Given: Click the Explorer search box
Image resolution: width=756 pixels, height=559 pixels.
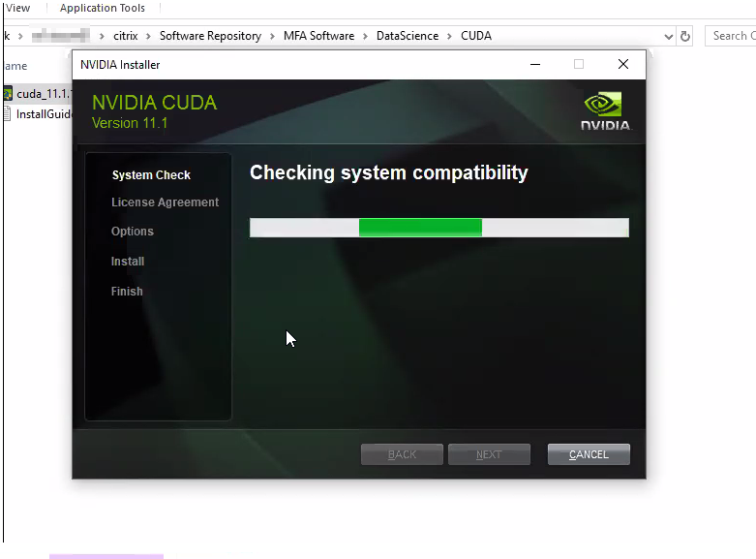Looking at the screenshot, I should pyautogui.click(x=731, y=36).
